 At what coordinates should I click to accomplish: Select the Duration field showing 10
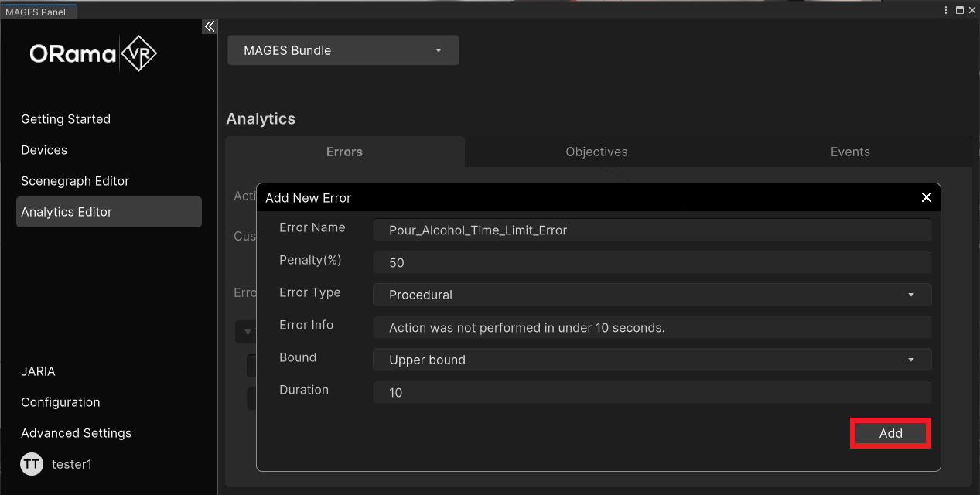[x=651, y=392]
